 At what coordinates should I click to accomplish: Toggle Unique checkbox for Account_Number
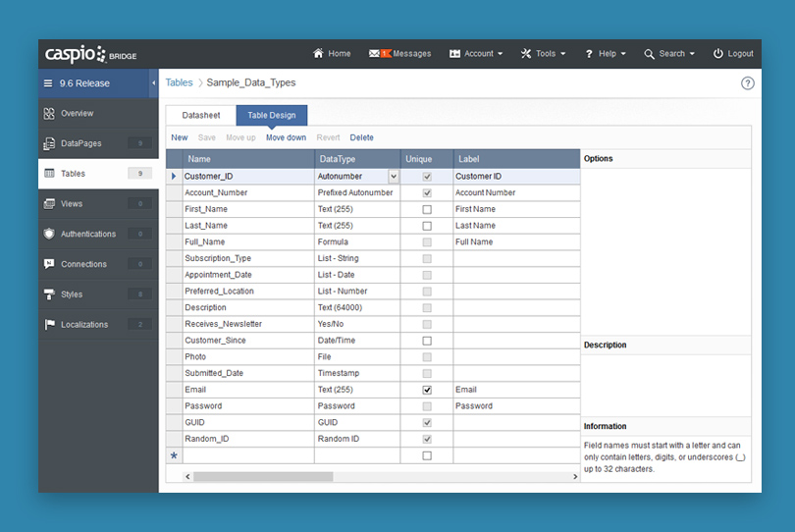tap(427, 192)
